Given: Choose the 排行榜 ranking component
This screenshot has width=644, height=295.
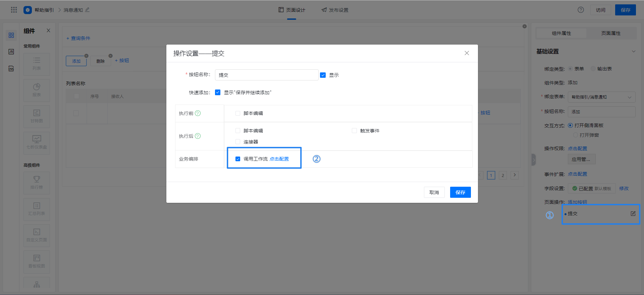Looking at the screenshot, I should [37, 183].
